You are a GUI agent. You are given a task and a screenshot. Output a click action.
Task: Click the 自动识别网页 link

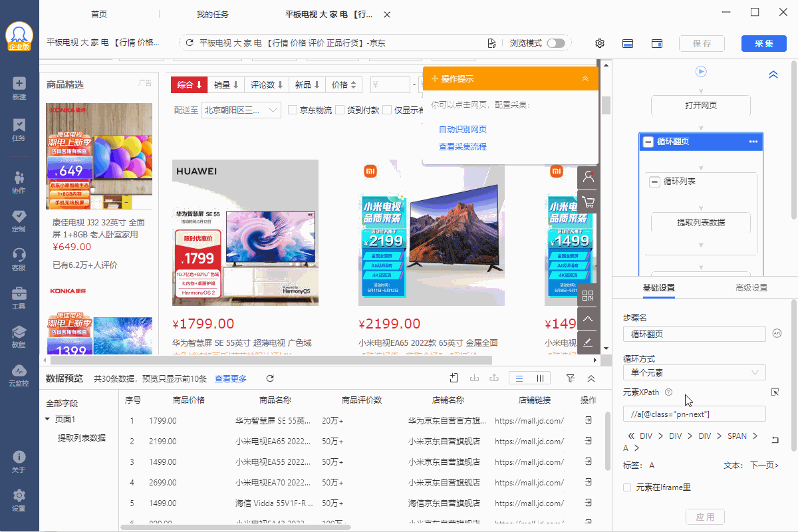[463, 129]
